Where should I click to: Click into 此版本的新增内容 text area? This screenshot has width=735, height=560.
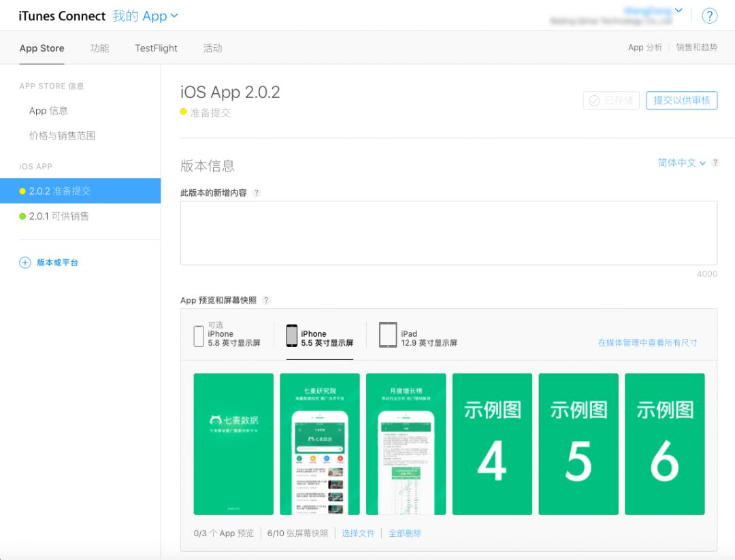click(x=448, y=233)
